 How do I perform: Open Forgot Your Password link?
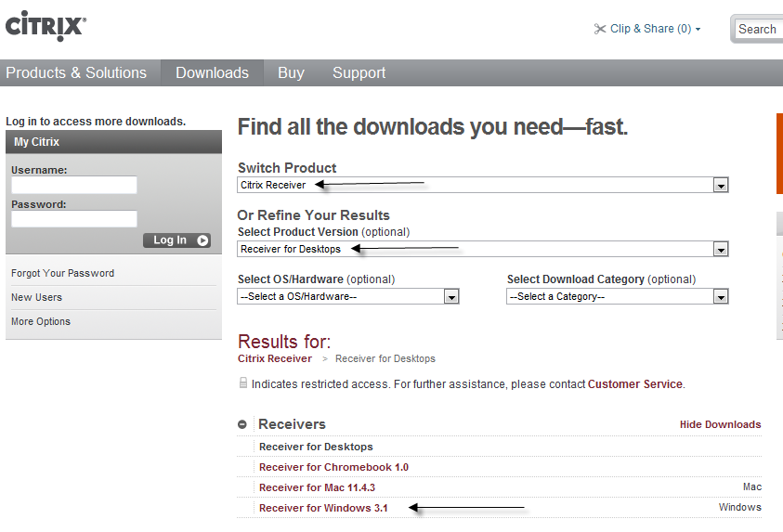pos(63,273)
